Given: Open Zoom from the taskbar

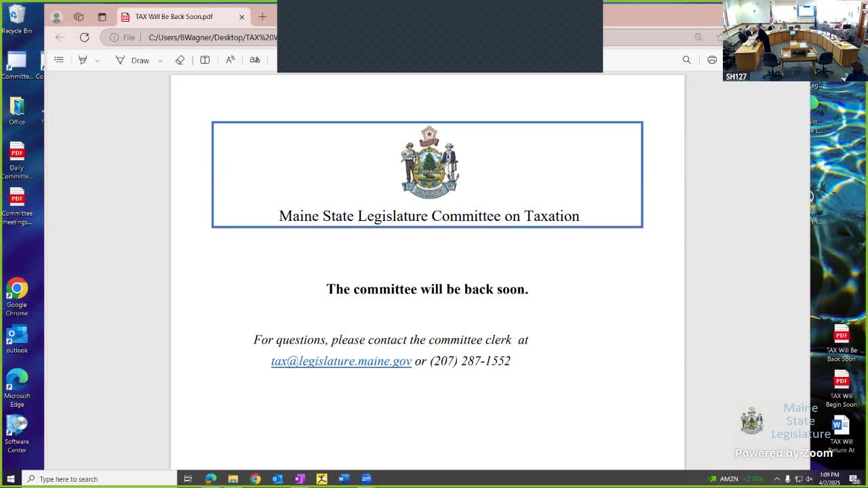Looking at the screenshot, I should tap(366, 479).
